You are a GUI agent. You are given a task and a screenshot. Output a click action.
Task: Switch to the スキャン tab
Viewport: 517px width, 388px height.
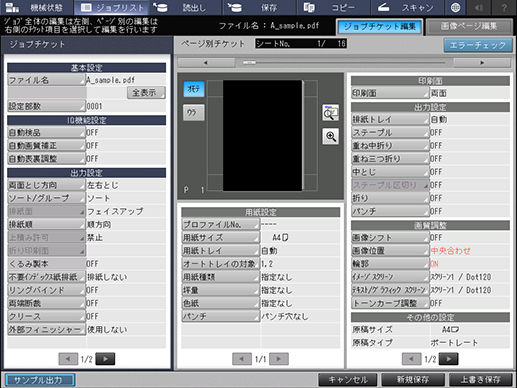click(x=407, y=7)
